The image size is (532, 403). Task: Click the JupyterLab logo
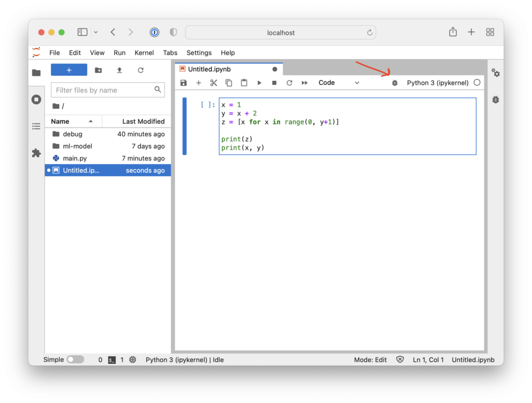coord(36,53)
